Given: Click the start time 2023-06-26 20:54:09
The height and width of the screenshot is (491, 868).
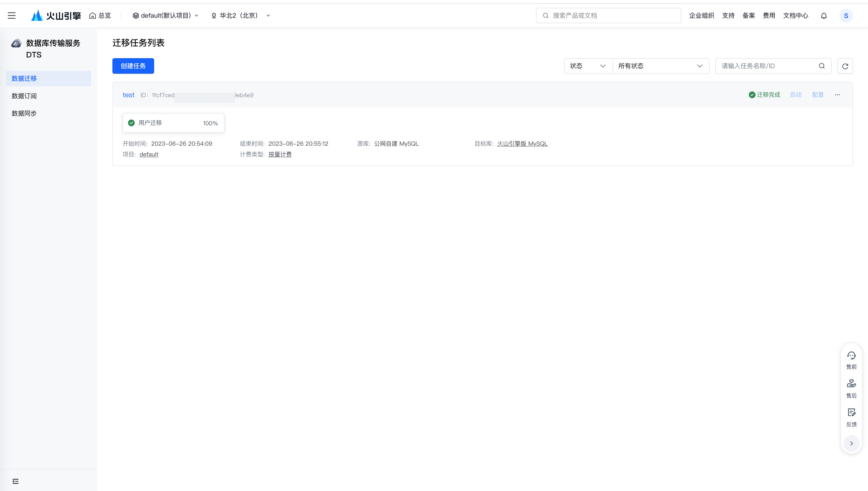Looking at the screenshot, I should pyautogui.click(x=182, y=144).
